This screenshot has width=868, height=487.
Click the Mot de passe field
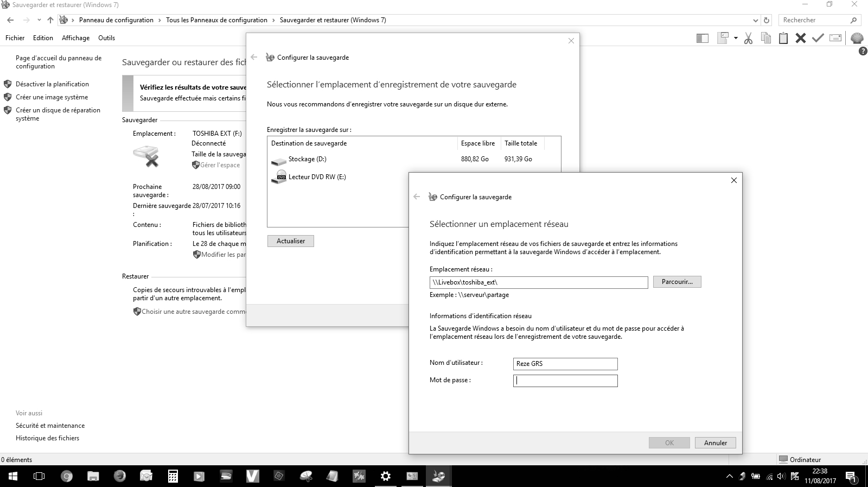[x=565, y=381]
